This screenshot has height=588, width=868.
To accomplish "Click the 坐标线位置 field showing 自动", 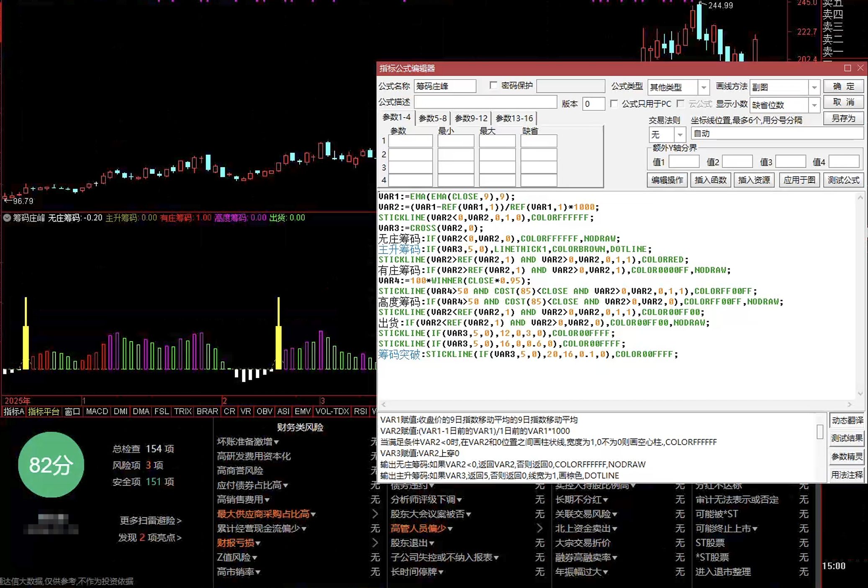I will click(x=777, y=133).
